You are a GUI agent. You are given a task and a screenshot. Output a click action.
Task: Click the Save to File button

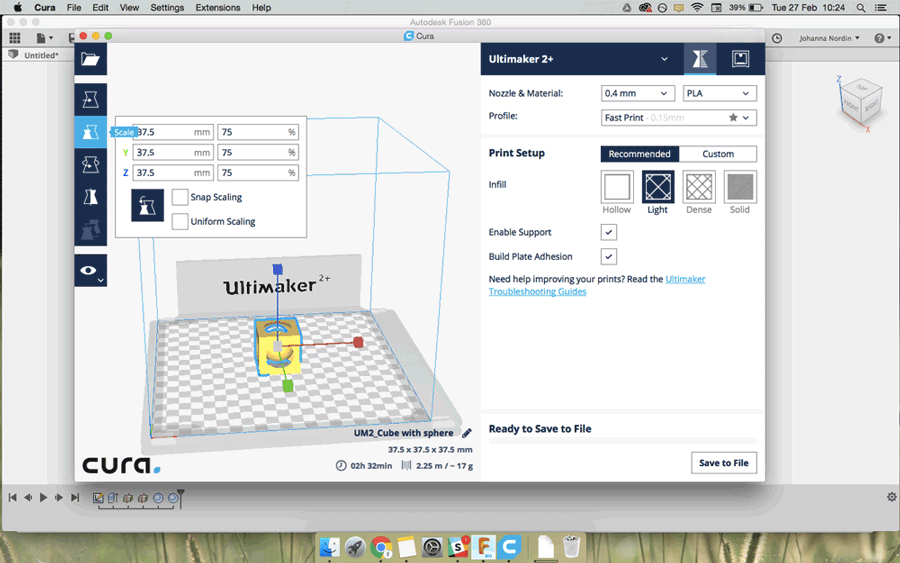[724, 463]
